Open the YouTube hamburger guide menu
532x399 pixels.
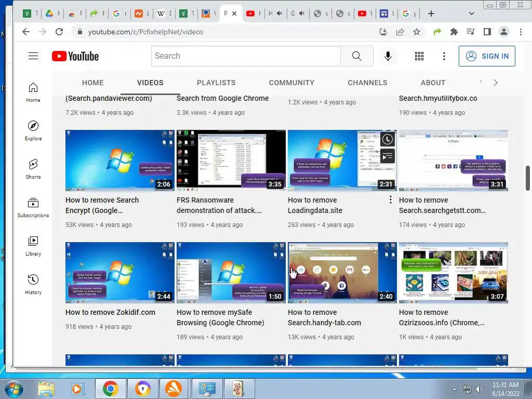pyautogui.click(x=33, y=56)
